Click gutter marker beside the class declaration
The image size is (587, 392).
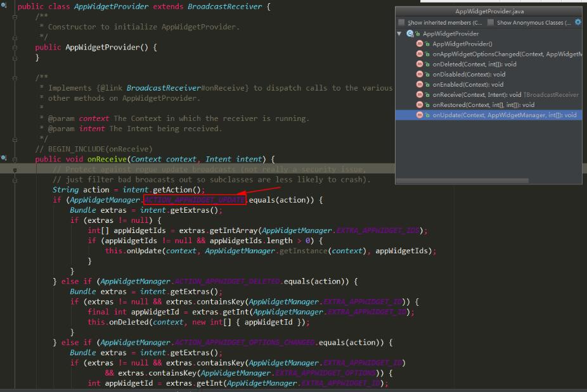(x=4, y=6)
